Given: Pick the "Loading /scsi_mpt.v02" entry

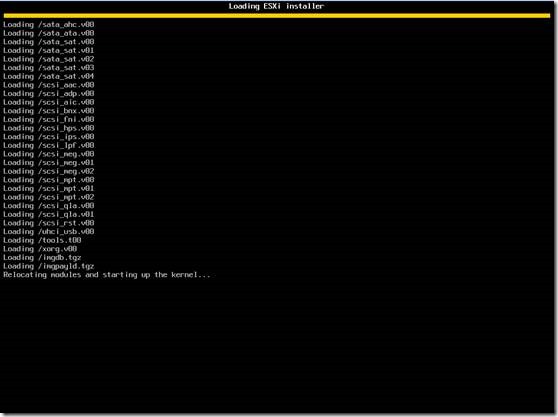Looking at the screenshot, I should (x=49, y=197).
